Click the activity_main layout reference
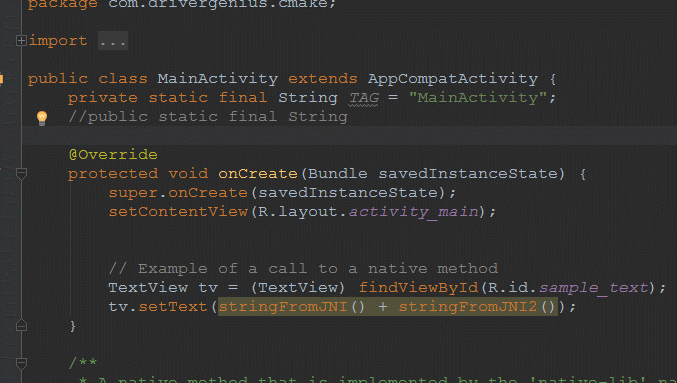 414,212
